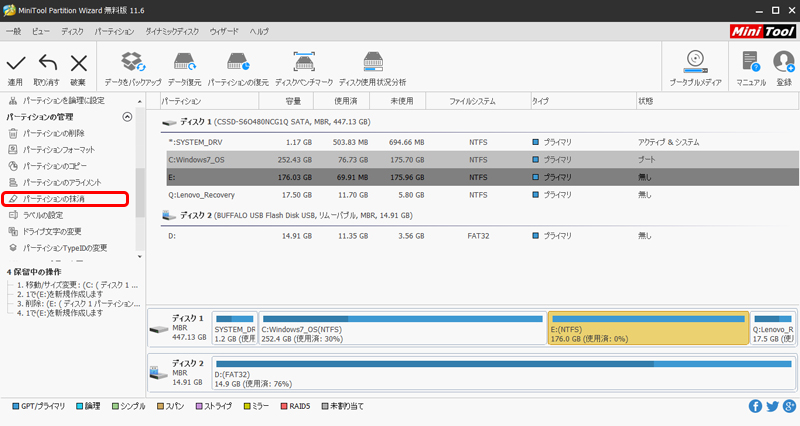
Task: Click the MiniTool logo
Action: [x=763, y=32]
